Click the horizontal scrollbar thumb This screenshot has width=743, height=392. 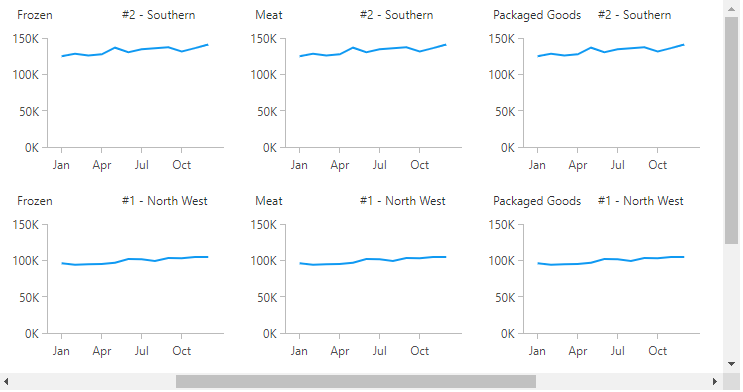click(356, 382)
